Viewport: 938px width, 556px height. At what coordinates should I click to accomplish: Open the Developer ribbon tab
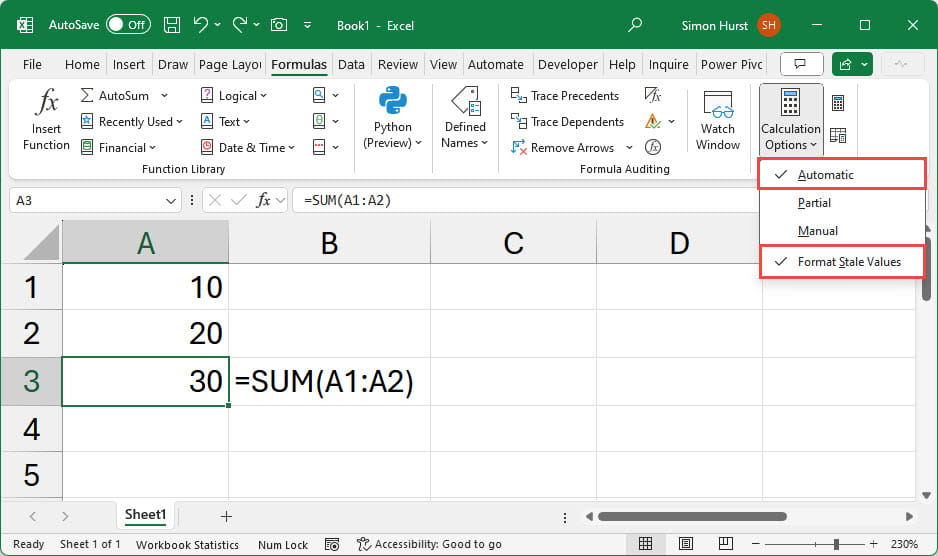click(x=567, y=64)
